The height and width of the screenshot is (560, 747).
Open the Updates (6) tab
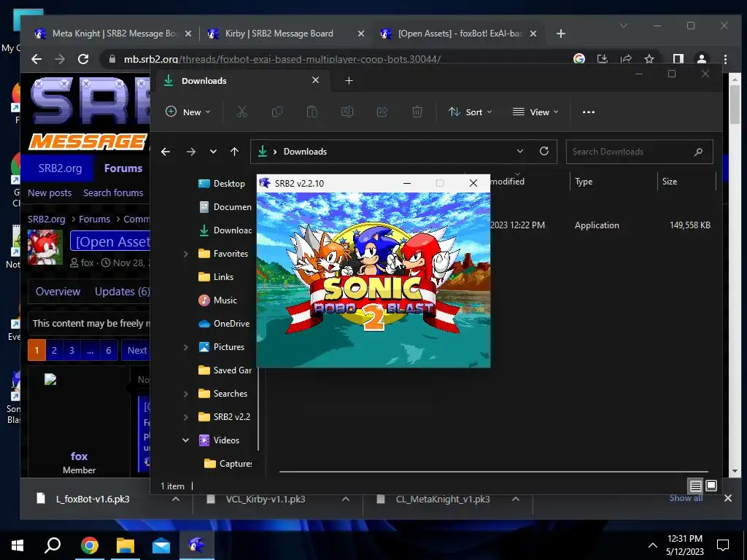(122, 292)
